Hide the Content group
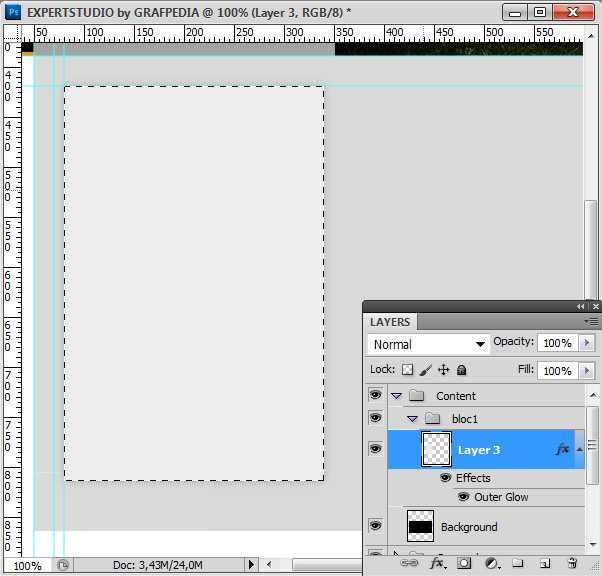The height and width of the screenshot is (576, 602). (x=375, y=394)
